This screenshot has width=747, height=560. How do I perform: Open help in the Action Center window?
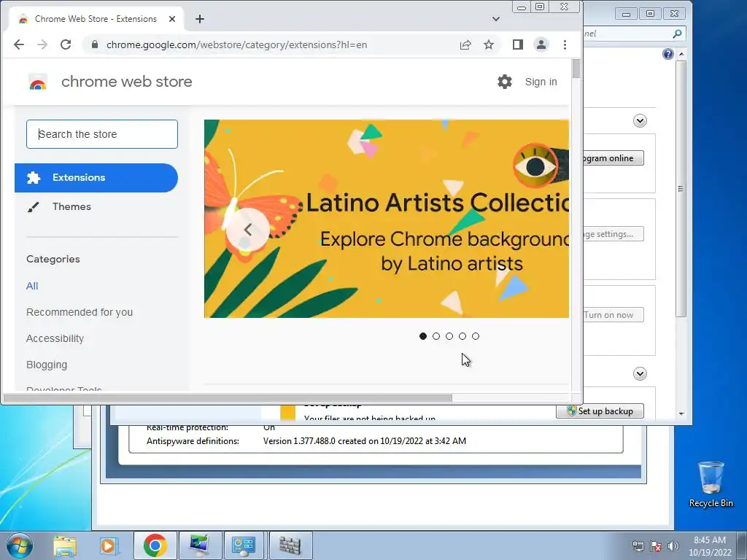point(668,54)
